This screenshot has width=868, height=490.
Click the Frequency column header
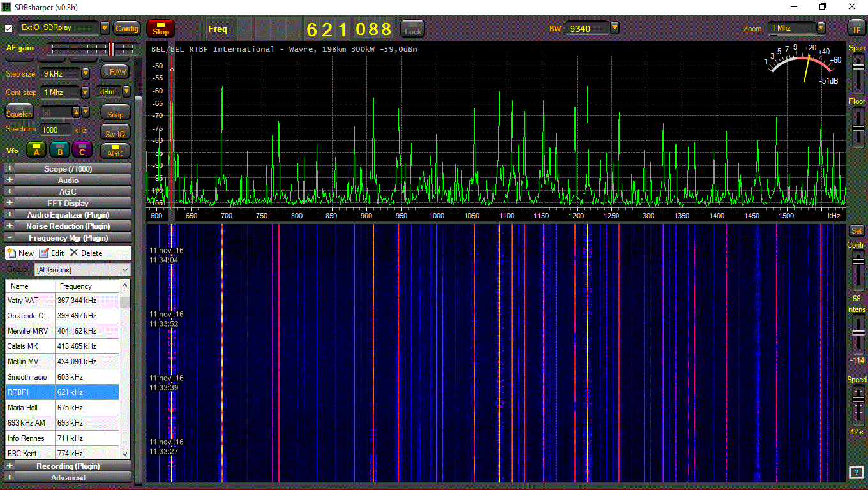click(87, 286)
